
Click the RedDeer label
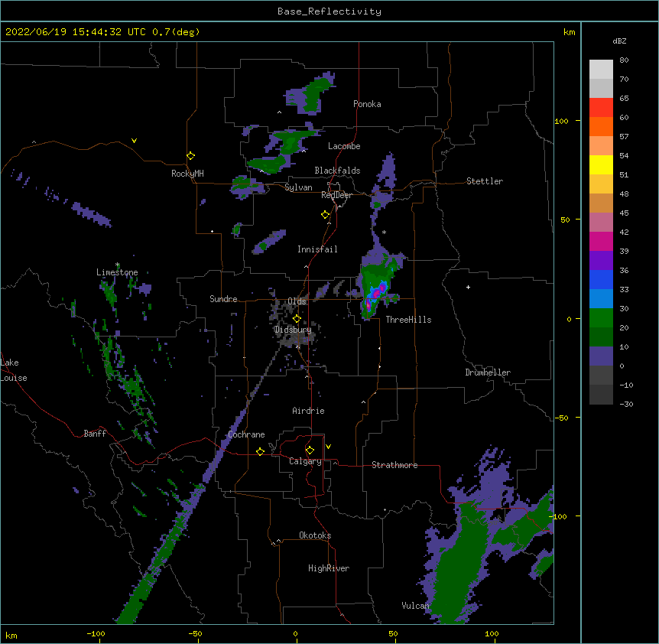pos(336,195)
